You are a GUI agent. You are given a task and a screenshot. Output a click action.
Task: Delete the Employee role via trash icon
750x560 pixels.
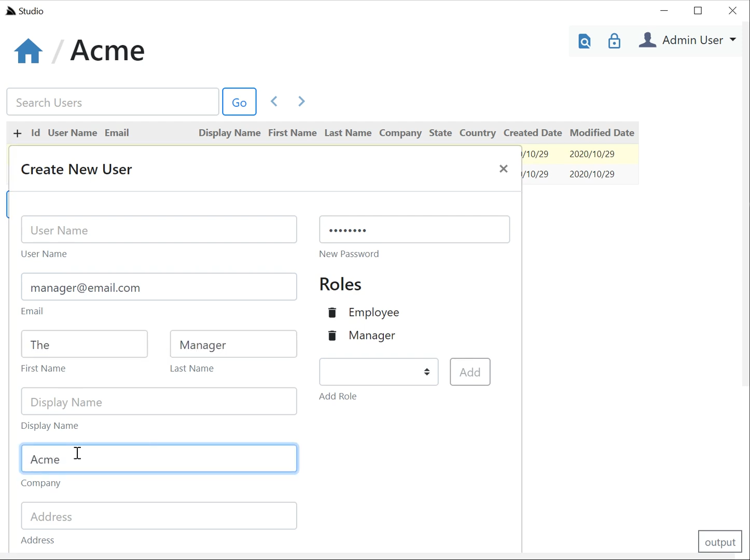coord(332,312)
